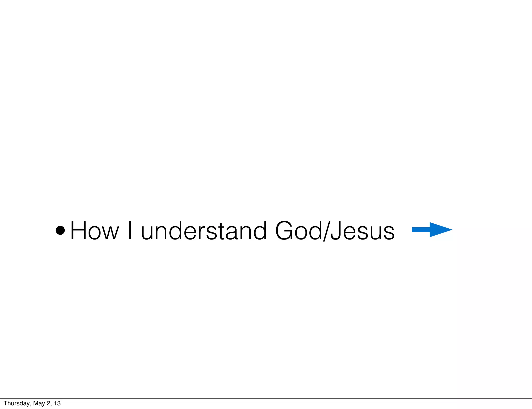This screenshot has width=532, height=409.
Task: Click the comma after "Thursday" in footer
Action: 31,405
